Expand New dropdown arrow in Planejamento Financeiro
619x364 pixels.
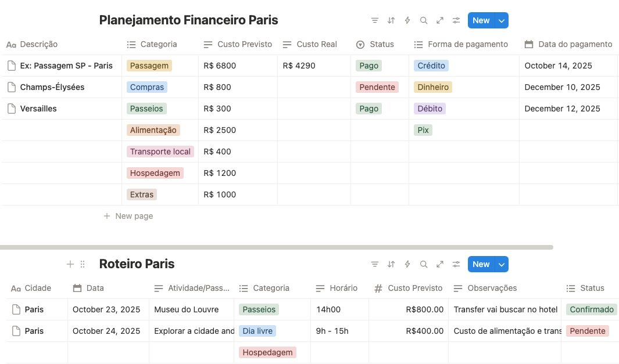pyautogui.click(x=502, y=20)
